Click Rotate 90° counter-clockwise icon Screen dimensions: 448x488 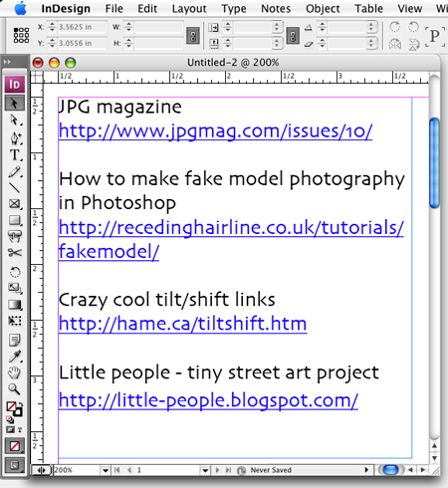tap(413, 27)
